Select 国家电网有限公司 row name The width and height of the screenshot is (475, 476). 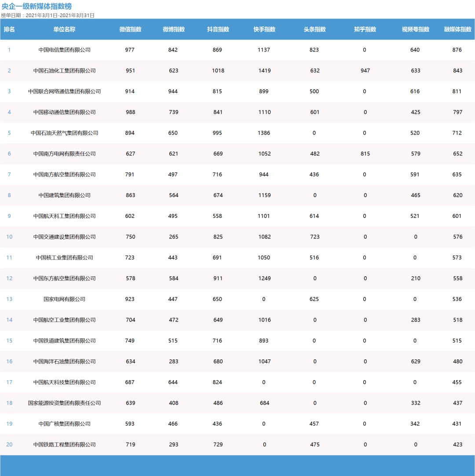pos(64,299)
